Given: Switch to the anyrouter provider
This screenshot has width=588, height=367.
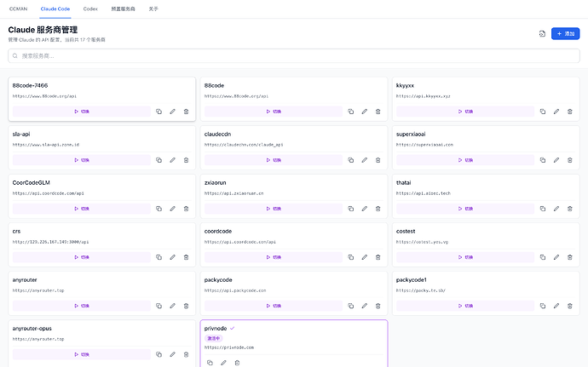Looking at the screenshot, I should (82, 306).
